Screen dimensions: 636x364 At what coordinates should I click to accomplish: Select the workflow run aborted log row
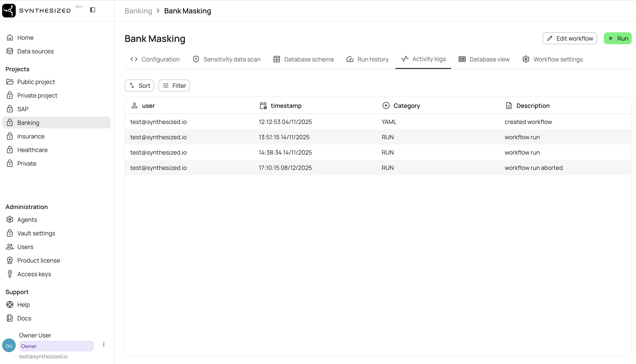378,168
